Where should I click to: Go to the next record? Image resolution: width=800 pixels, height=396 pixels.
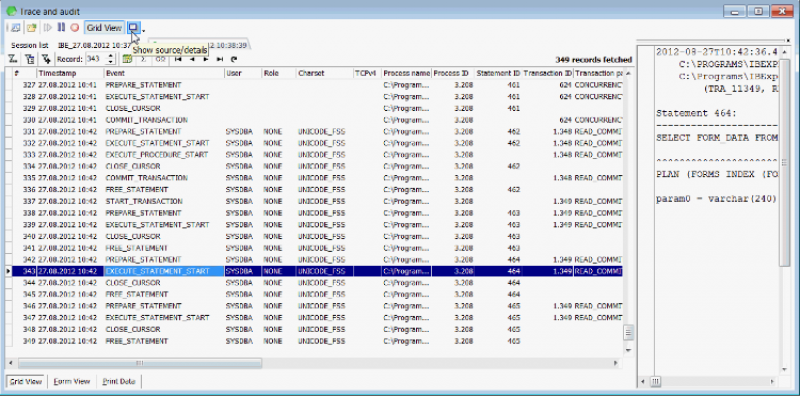tap(206, 59)
